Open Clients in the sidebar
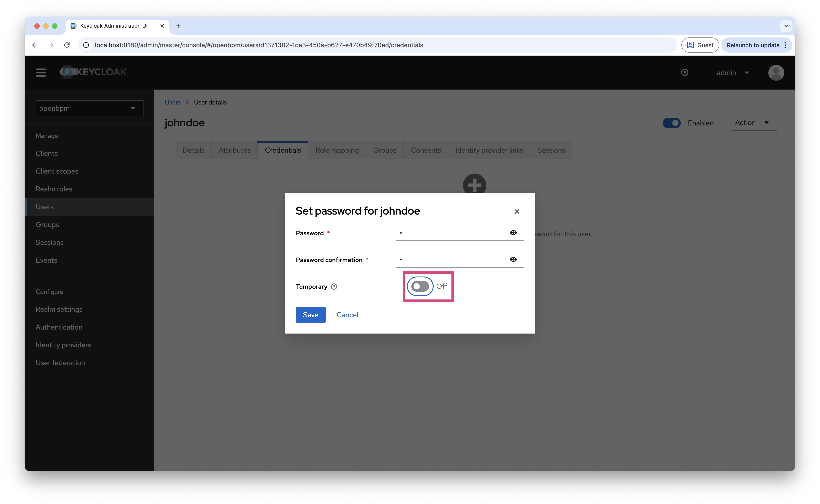Image resolution: width=820 pixels, height=504 pixels. tap(89, 153)
